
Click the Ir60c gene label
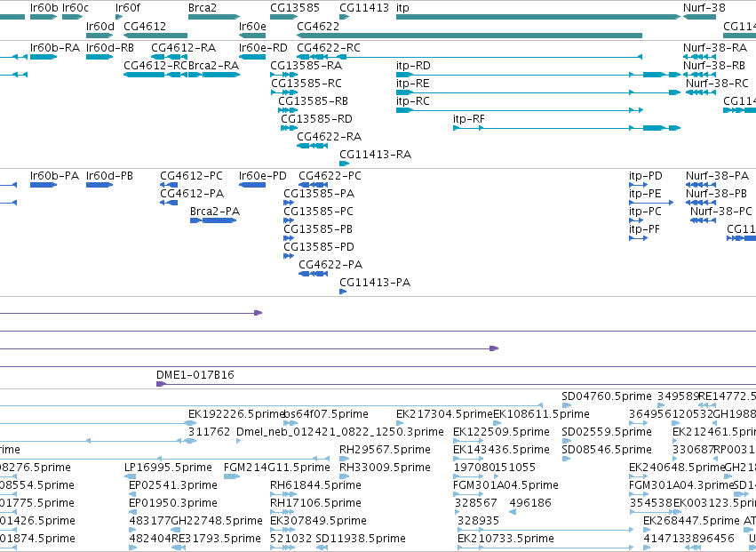76,8
